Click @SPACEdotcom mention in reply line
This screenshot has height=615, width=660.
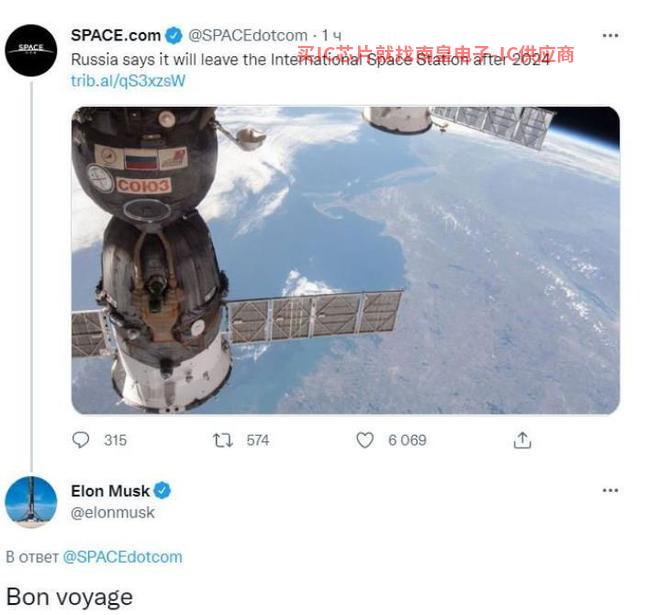point(122,557)
